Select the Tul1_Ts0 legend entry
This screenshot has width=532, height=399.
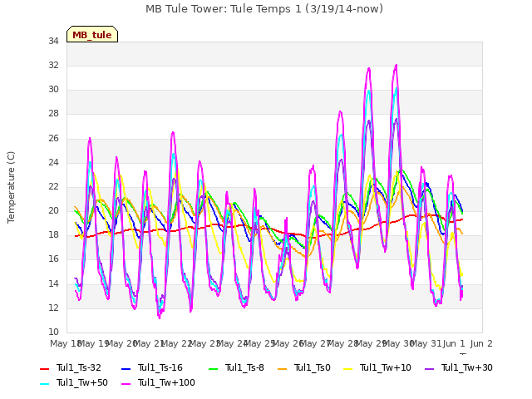click(303, 367)
